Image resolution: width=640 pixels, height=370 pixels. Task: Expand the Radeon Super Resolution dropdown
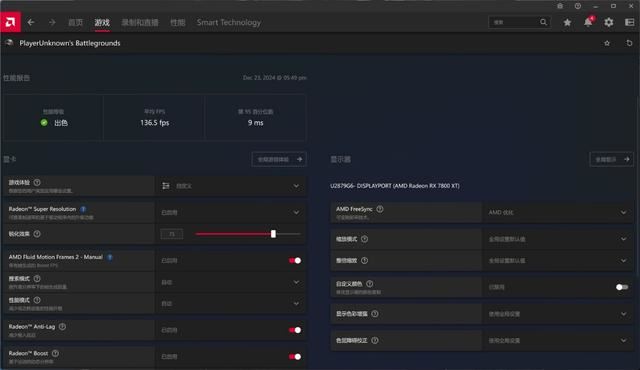pyautogui.click(x=231, y=212)
